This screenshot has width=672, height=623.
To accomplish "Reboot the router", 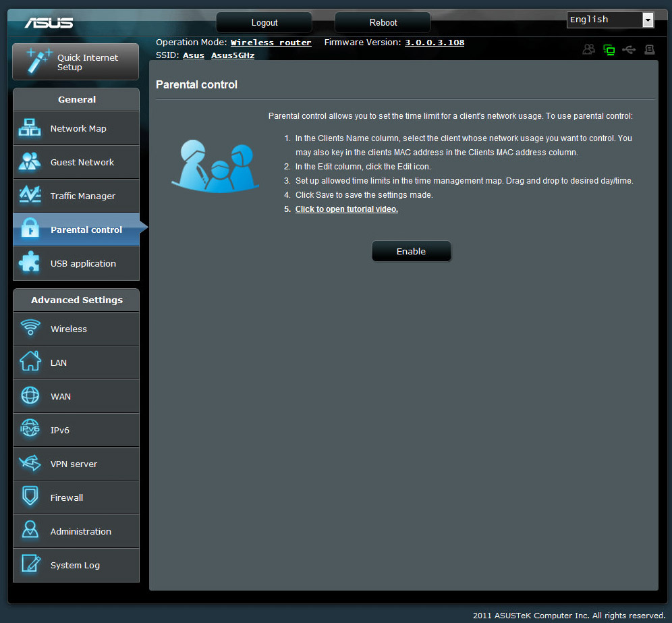I will click(383, 22).
